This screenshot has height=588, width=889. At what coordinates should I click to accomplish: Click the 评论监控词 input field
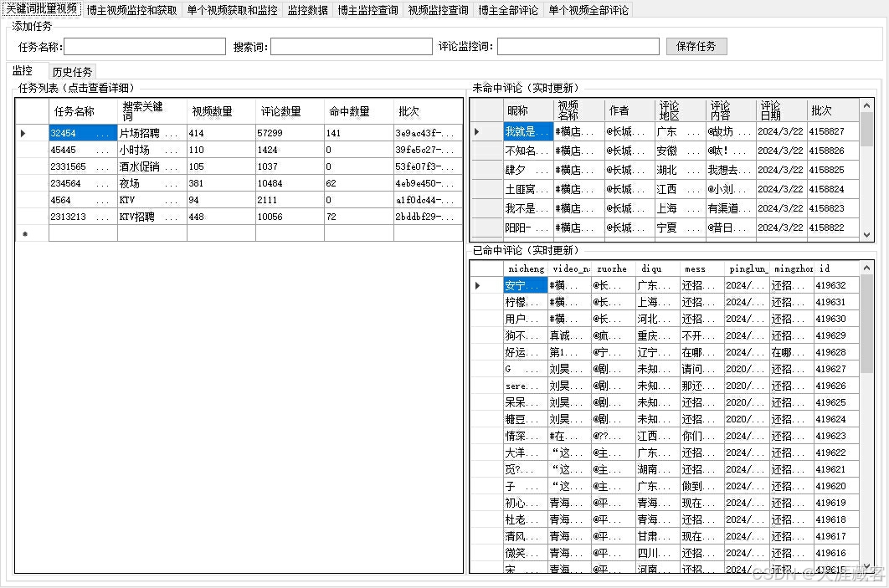point(578,47)
